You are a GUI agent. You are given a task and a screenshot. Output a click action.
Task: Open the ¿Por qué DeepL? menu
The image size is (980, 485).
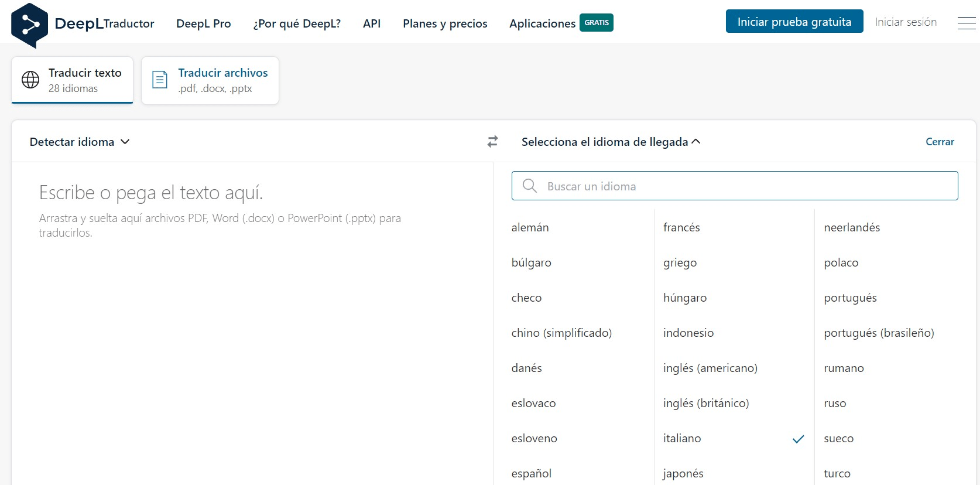297,23
